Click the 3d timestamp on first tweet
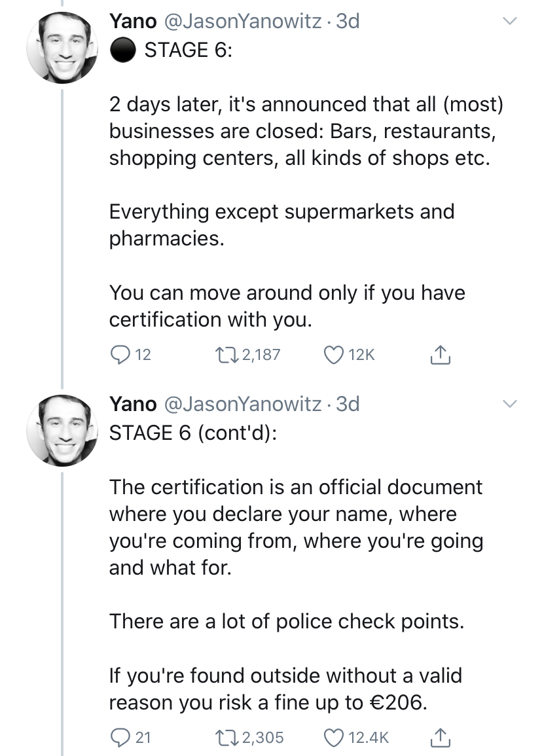542x756 pixels. point(348,22)
